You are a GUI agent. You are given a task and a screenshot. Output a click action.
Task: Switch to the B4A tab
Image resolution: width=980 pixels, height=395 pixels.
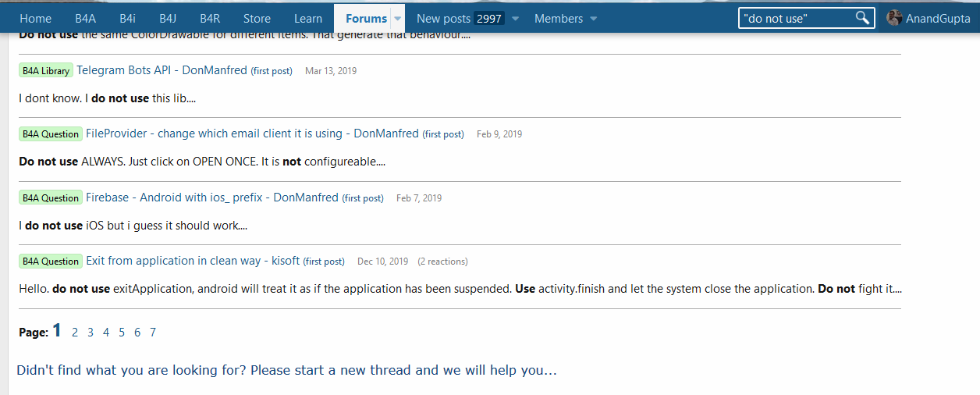pos(85,19)
